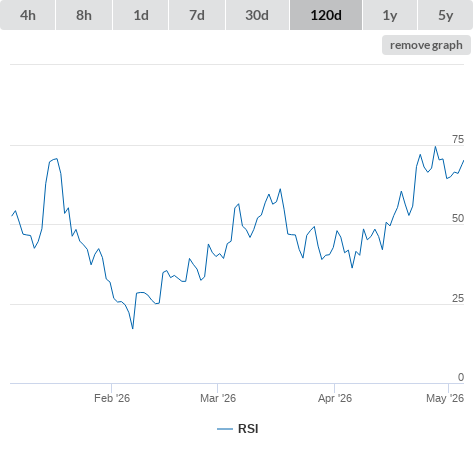Click the Feb '26 axis label

point(112,398)
